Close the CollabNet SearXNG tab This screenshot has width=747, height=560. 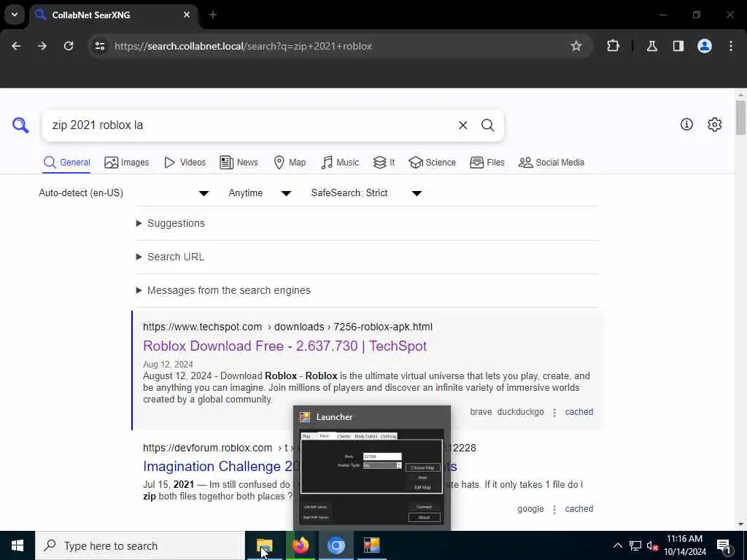[x=187, y=15]
